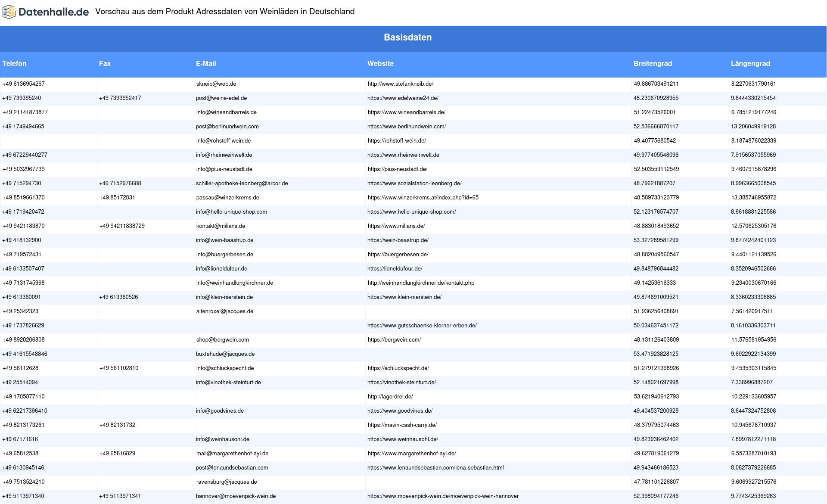
Task: Open http://weinhandlungkirchner.de/kontakt.php link
Action: point(421,283)
